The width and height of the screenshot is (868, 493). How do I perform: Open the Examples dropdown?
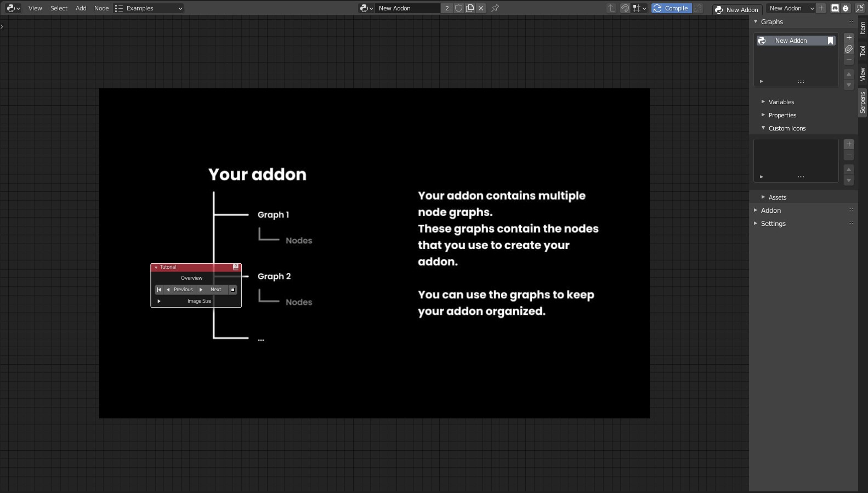(149, 8)
